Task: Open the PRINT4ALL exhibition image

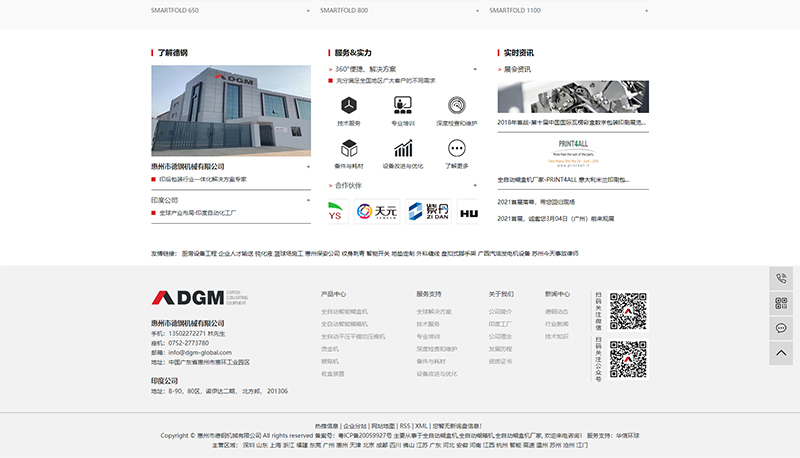Action: (573, 153)
